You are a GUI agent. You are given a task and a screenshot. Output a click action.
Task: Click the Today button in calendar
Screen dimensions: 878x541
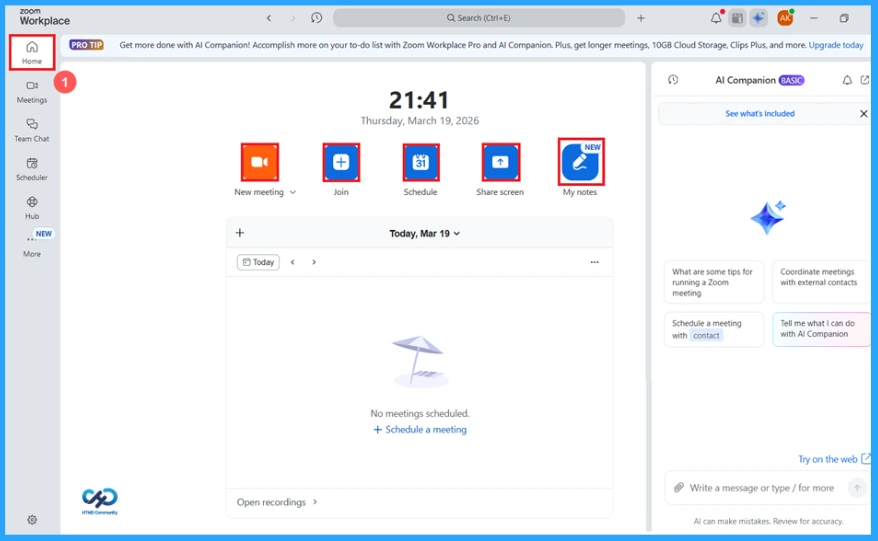point(258,262)
